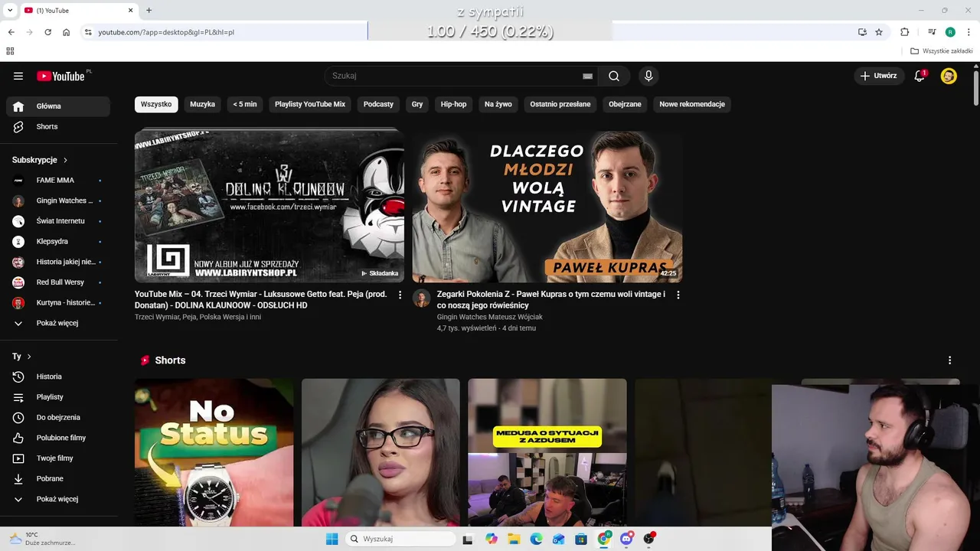Open a new browser tab

149,10
